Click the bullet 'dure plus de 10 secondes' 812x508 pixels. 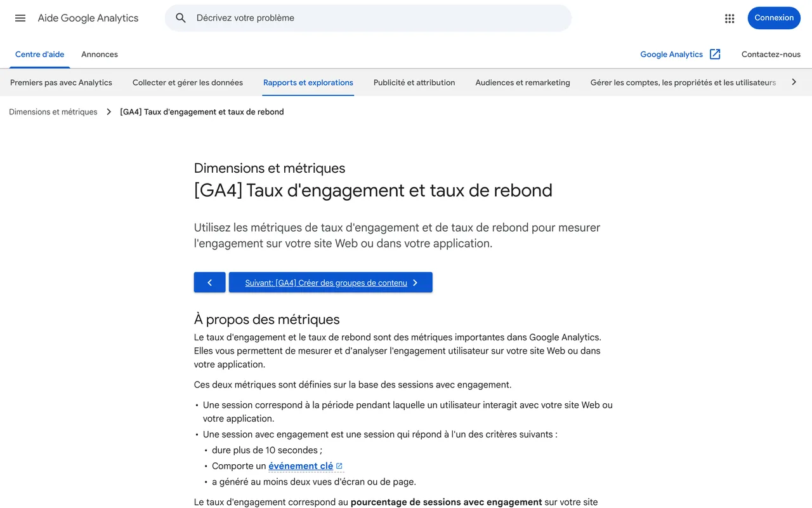(x=267, y=450)
